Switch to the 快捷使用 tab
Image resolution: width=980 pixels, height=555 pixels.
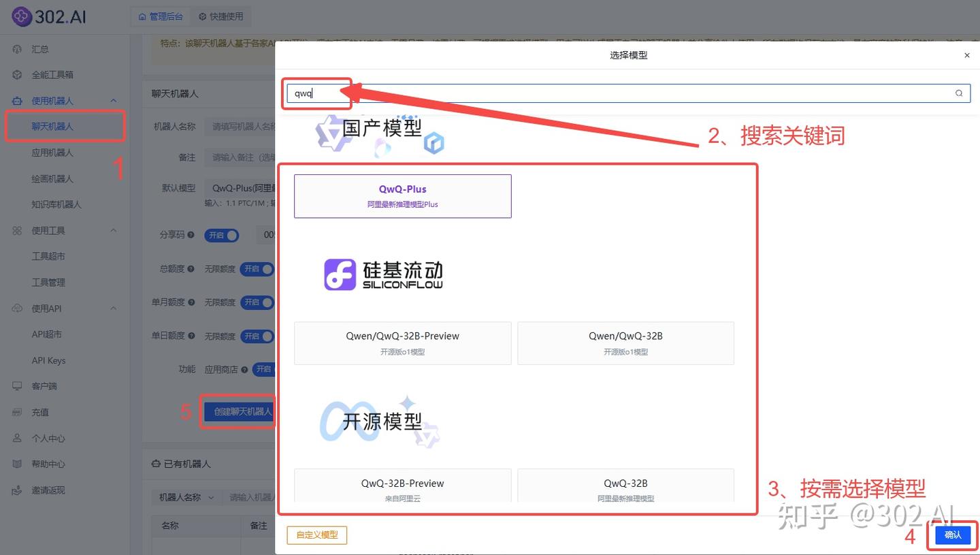[221, 16]
